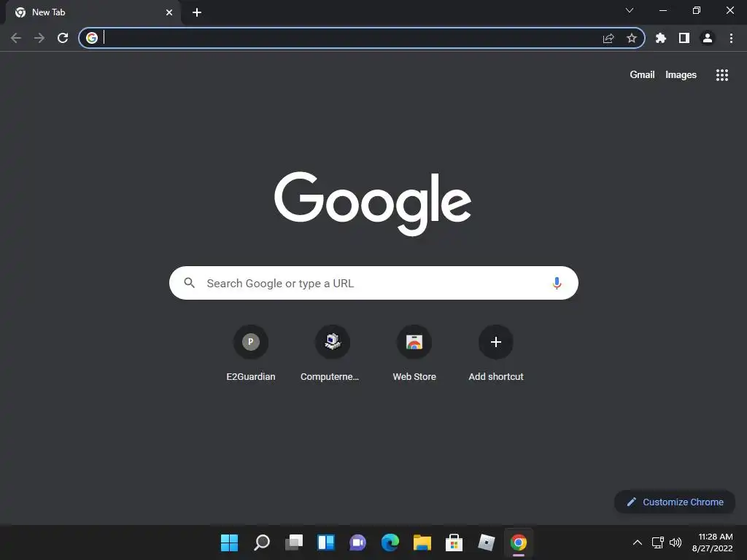The image size is (747, 560).
Task: Toggle the side panel icon
Action: click(x=684, y=38)
